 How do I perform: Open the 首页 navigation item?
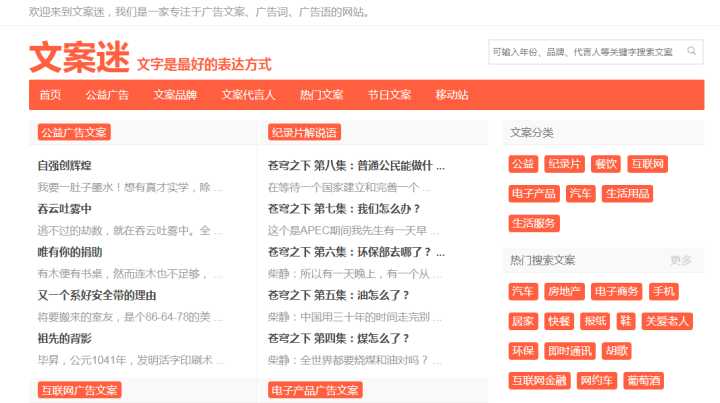pos(50,95)
